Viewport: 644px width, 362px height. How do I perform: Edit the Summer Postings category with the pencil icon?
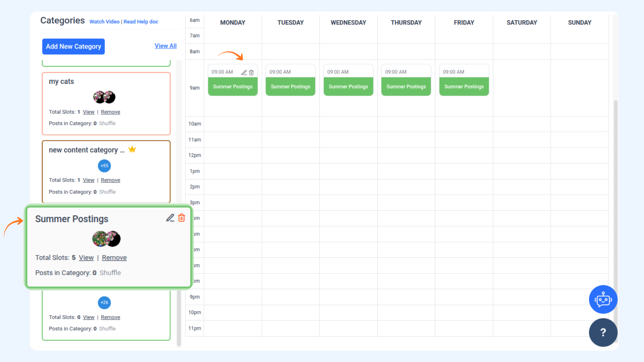tap(170, 218)
